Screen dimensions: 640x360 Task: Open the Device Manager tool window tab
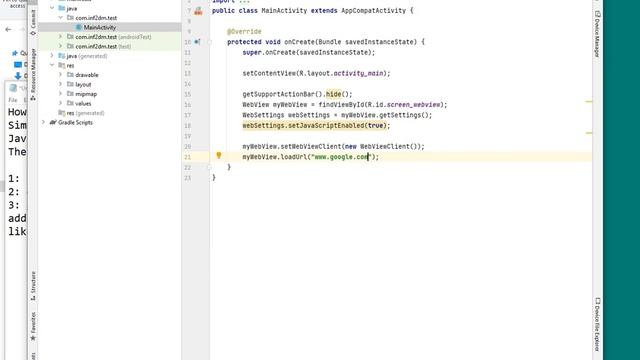(x=597, y=33)
